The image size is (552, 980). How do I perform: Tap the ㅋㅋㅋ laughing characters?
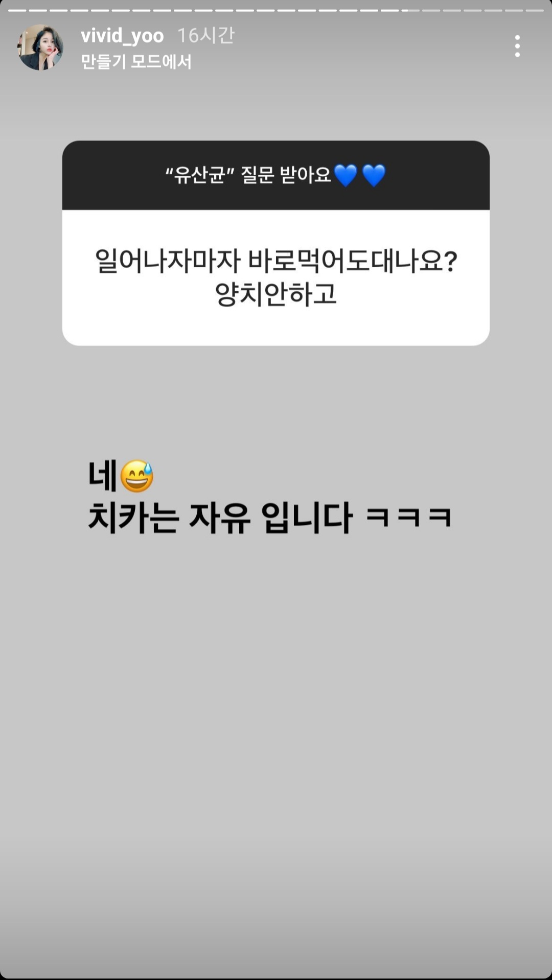(x=409, y=517)
